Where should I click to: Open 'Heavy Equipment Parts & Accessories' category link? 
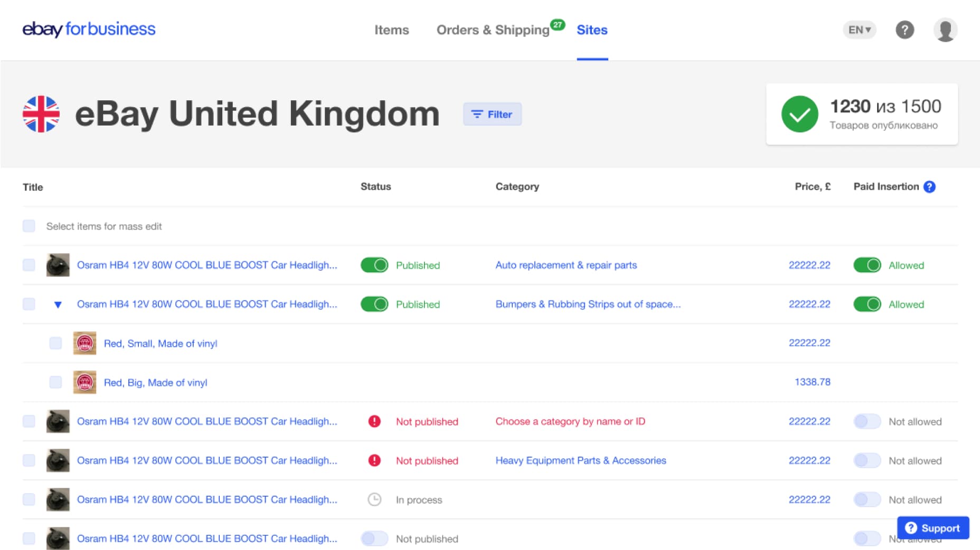(581, 460)
